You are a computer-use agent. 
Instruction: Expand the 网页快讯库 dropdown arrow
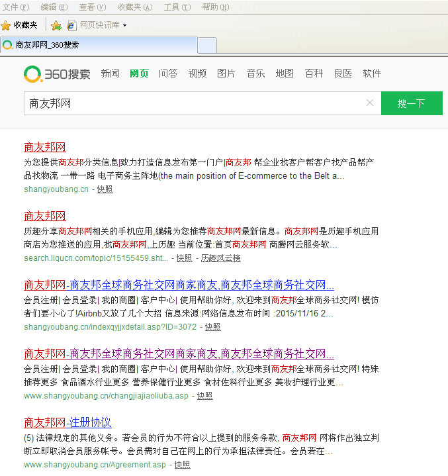click(x=125, y=26)
